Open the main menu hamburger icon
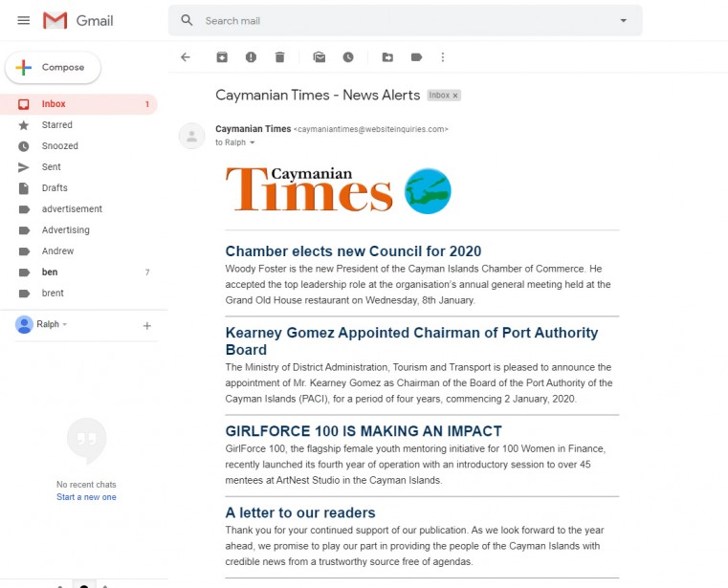 [x=24, y=20]
